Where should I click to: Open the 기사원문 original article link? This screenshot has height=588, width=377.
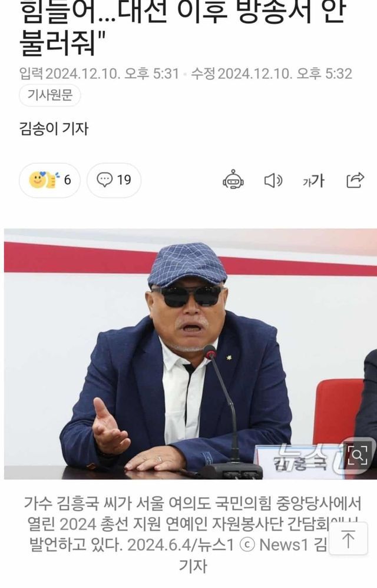pyautogui.click(x=49, y=95)
